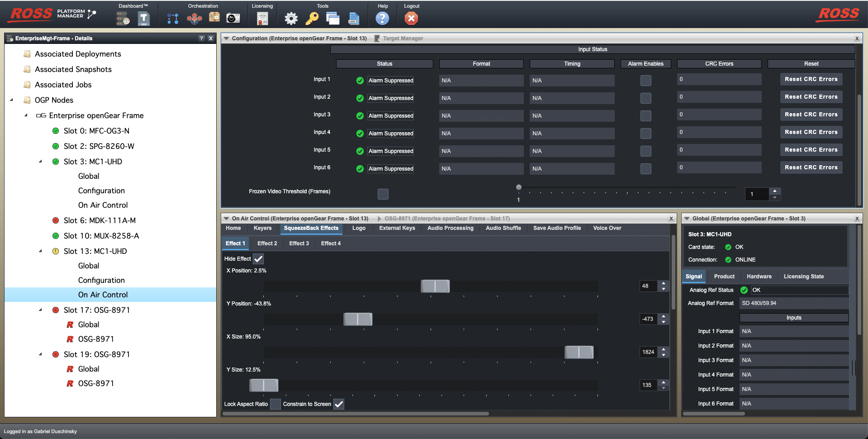This screenshot has width=868, height=439.
Task: Click the red Logout icon
Action: tap(411, 18)
